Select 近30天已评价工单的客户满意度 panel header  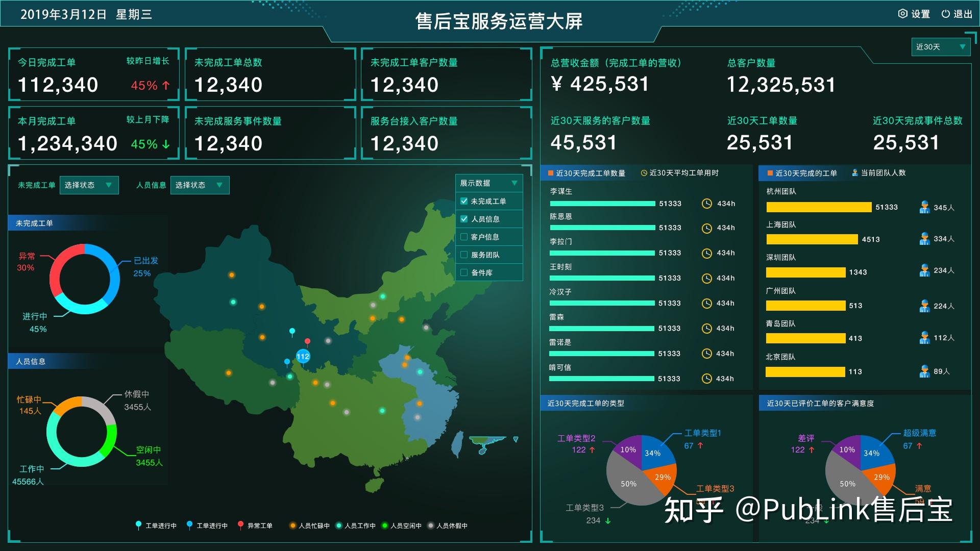coord(820,403)
